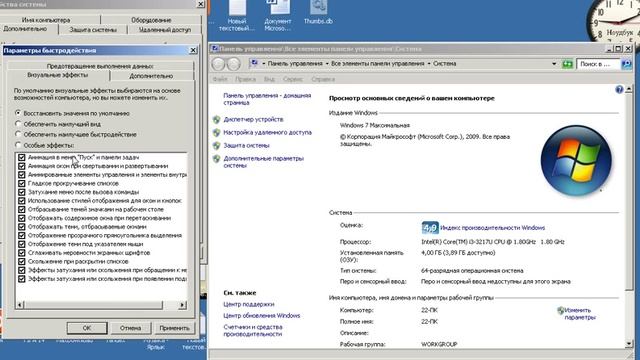Open Справка menu in System window
Image resolution: width=640 pixels, height=360 pixels.
coord(323,79)
